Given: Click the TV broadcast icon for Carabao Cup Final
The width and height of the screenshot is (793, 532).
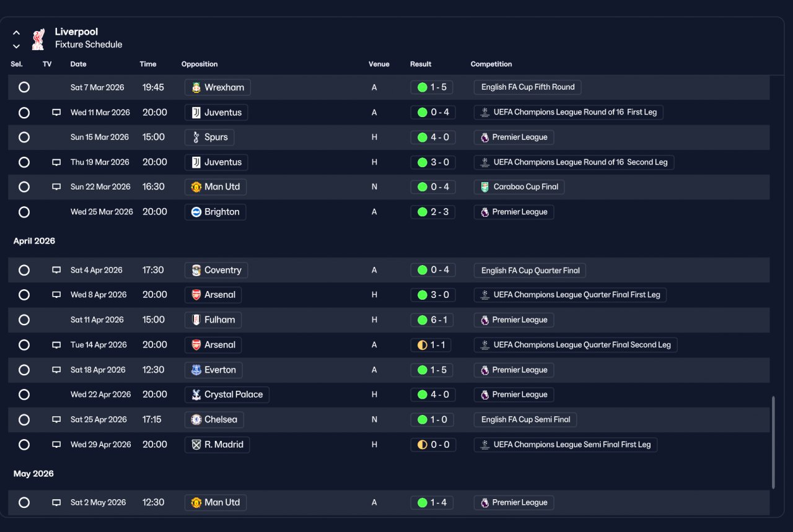Looking at the screenshot, I should click(x=56, y=187).
